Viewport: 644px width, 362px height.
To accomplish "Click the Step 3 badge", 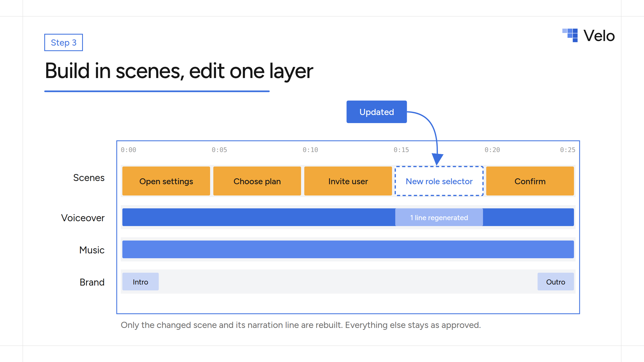I will tap(64, 42).
